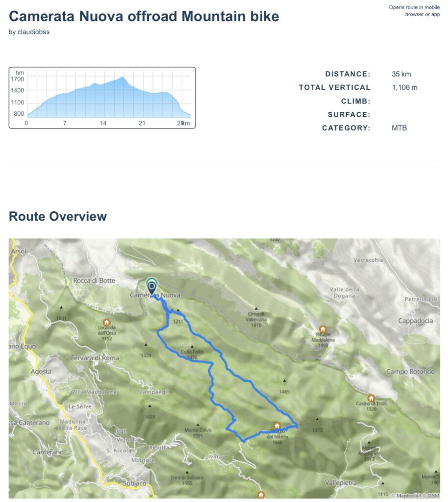Viewport: 448px width, 502px height.
Task: Click the Colle Faito peak triangle
Action: click(192, 346)
